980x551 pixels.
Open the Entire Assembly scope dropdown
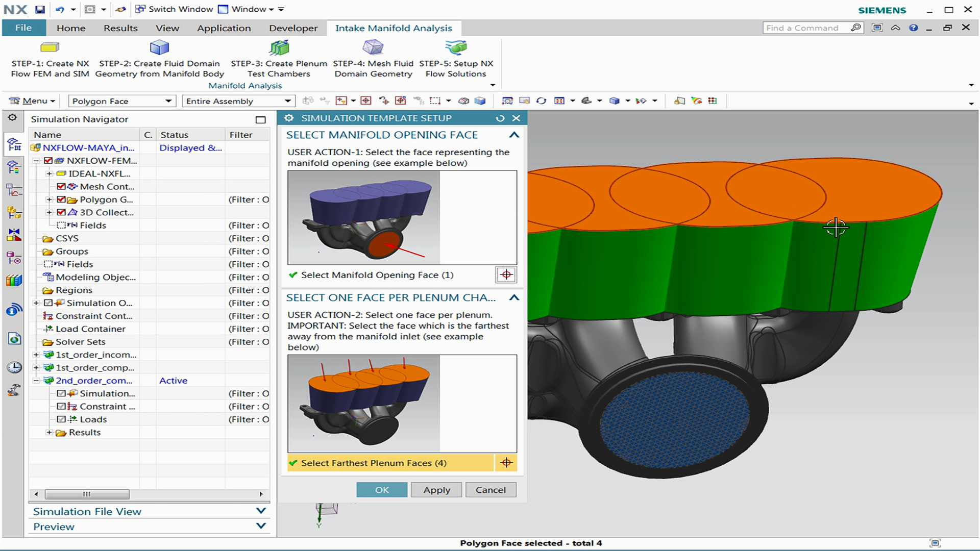(x=287, y=101)
